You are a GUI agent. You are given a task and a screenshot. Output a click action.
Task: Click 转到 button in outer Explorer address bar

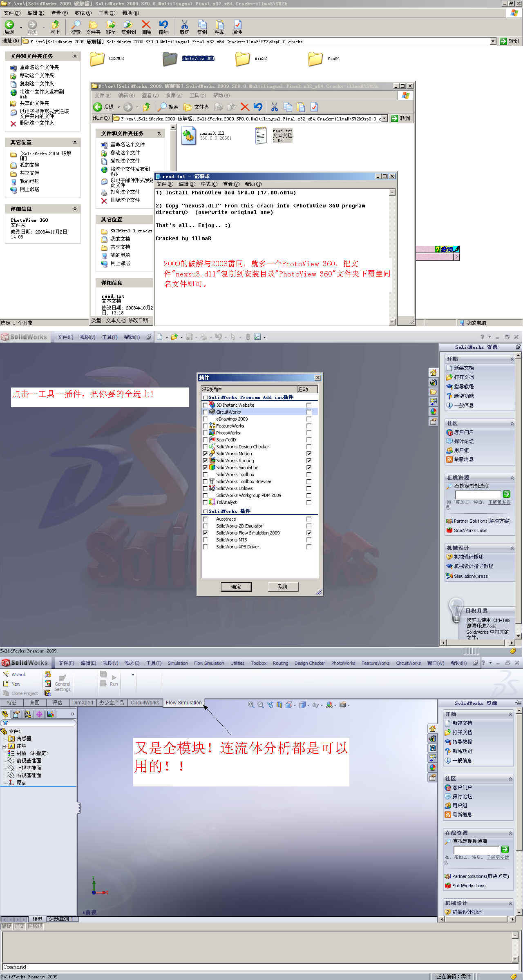510,41
